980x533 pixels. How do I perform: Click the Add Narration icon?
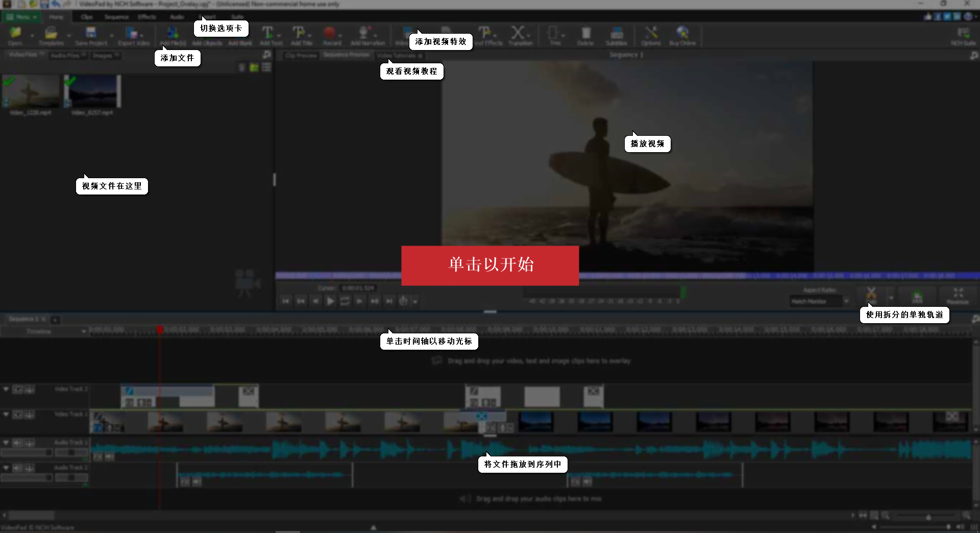(366, 34)
